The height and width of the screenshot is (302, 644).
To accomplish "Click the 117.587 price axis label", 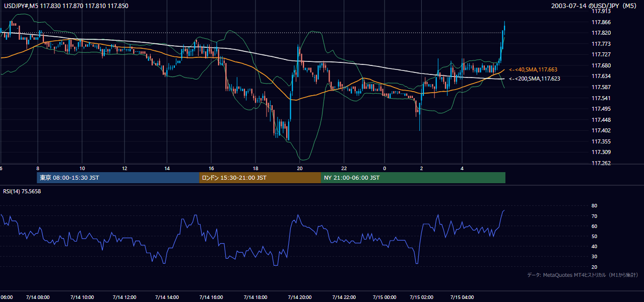I will (601, 87).
